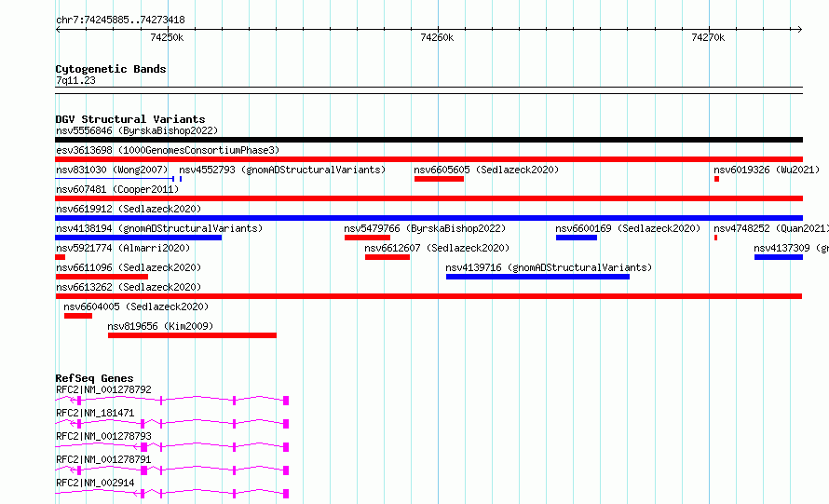The image size is (829, 504).
Task: Click small red nsv5921774 bar
Action: (x=61, y=257)
